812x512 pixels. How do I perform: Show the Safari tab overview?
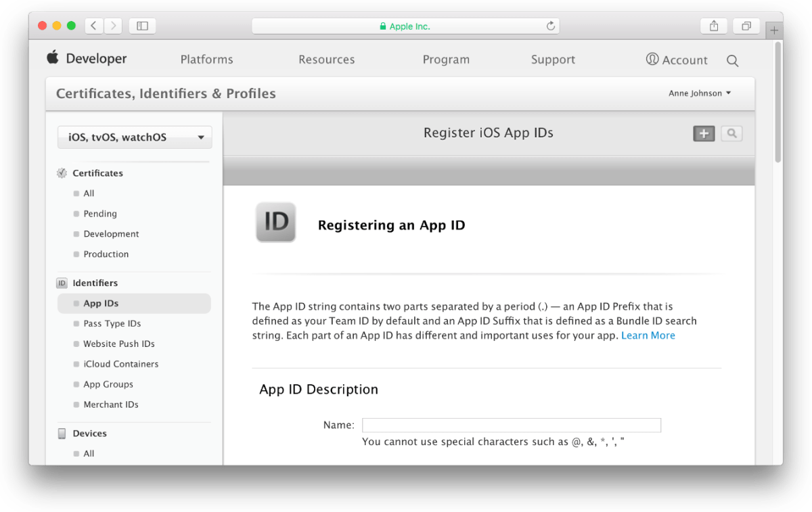746,26
